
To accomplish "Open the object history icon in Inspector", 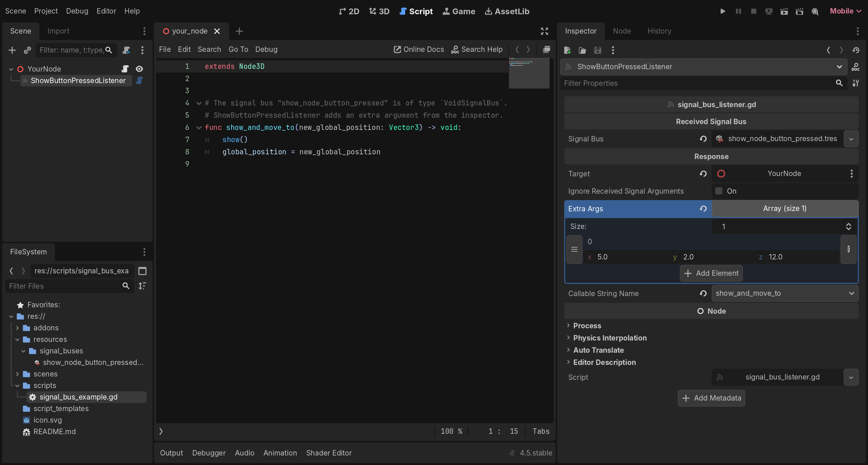I will point(856,50).
